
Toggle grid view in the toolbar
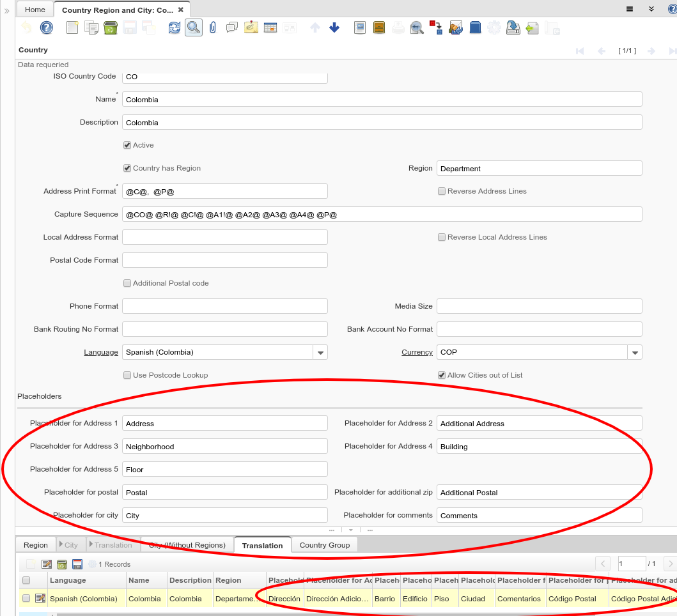[270, 27]
